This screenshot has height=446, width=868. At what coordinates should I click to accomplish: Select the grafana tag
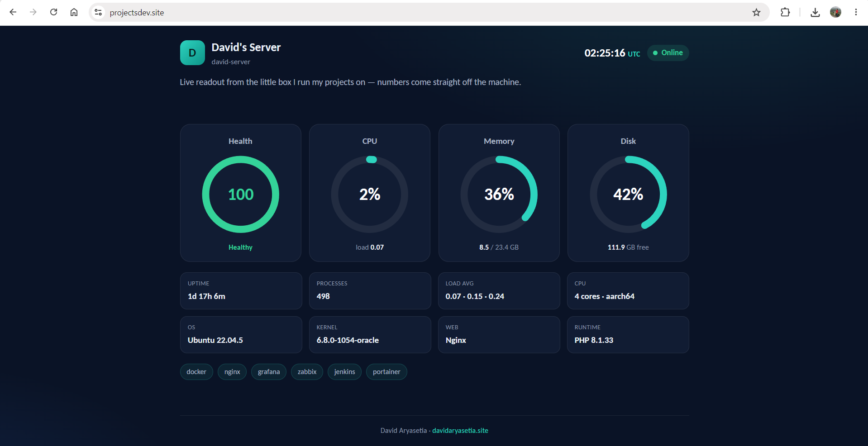coord(269,372)
